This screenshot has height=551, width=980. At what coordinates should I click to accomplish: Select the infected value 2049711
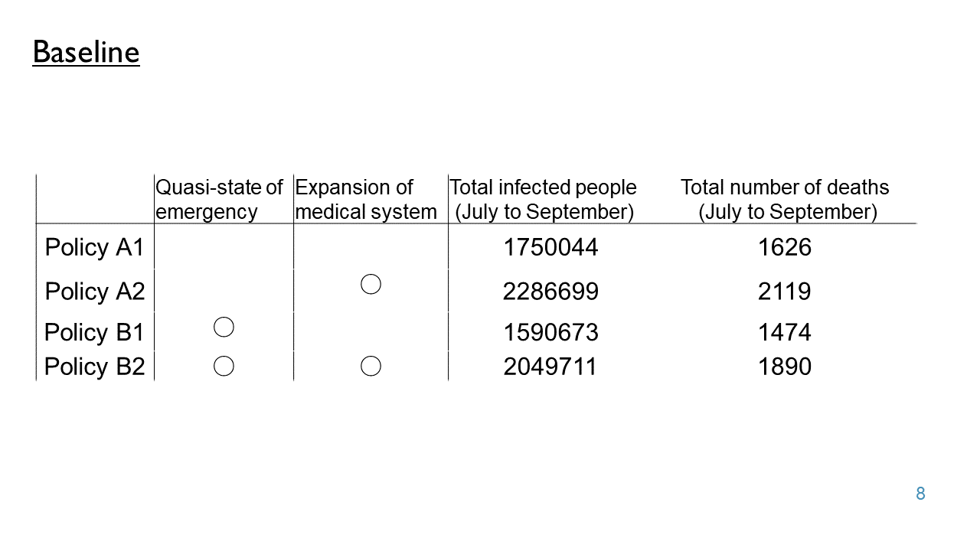click(x=550, y=367)
